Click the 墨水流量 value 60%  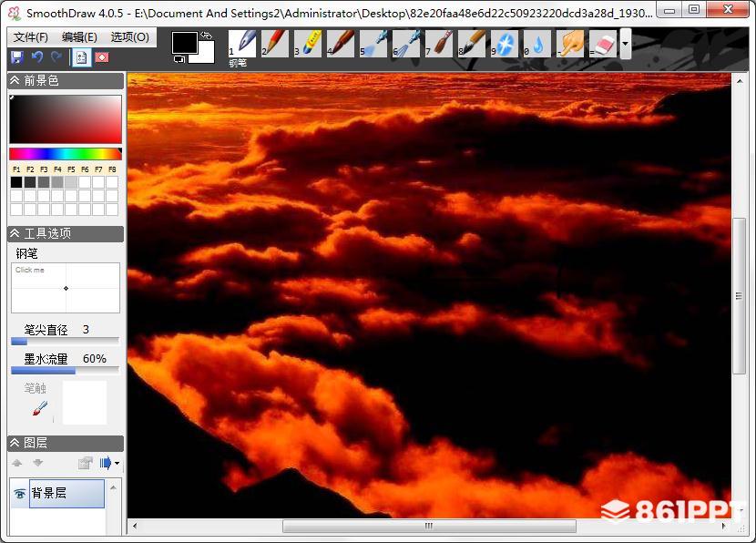[x=95, y=358]
